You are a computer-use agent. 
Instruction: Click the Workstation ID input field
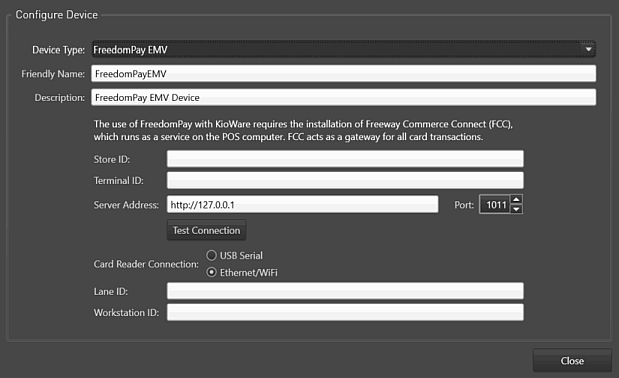click(345, 312)
